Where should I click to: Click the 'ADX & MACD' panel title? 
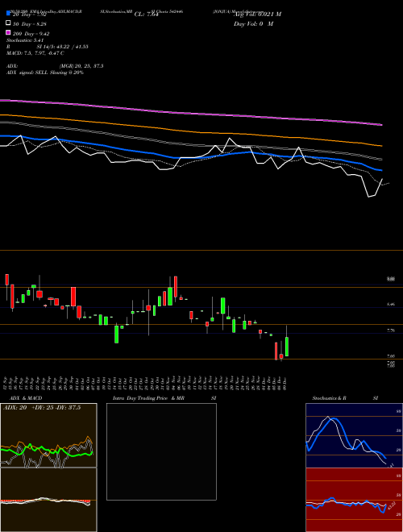click(x=26, y=398)
